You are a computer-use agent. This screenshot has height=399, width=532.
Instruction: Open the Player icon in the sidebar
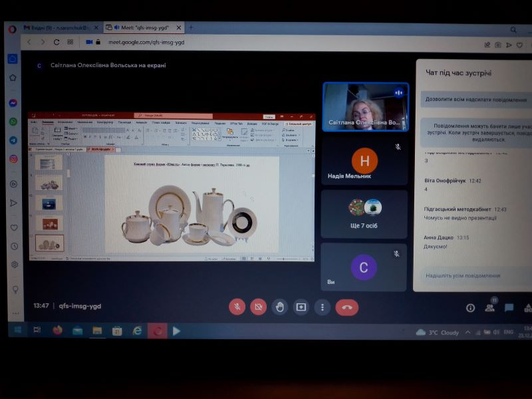pyautogui.click(x=13, y=184)
